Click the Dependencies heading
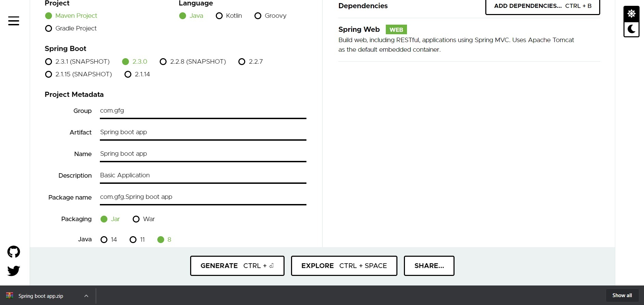This screenshot has height=305, width=644. pos(363,6)
